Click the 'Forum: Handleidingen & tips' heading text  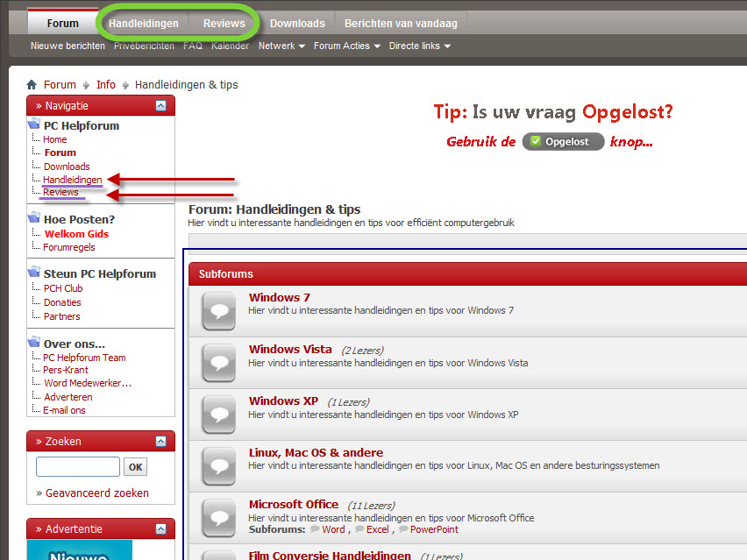pos(274,209)
